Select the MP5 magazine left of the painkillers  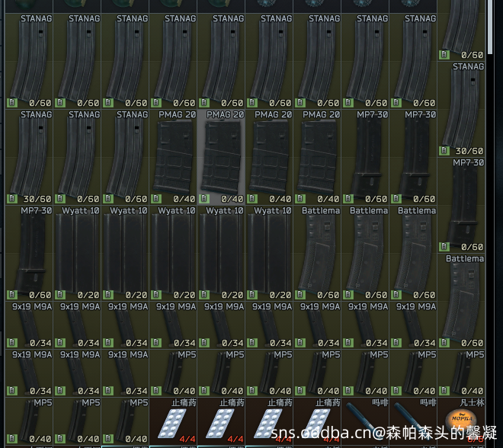tap(126, 421)
